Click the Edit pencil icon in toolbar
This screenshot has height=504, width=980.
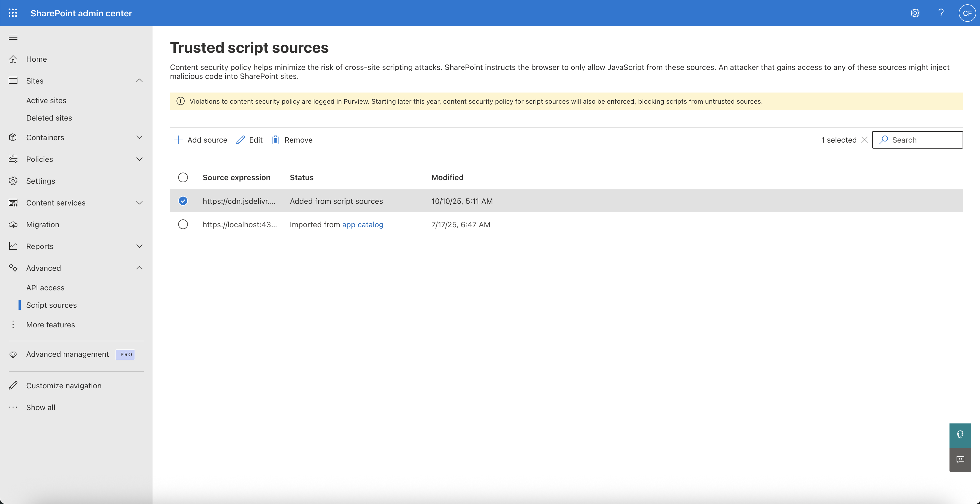tap(241, 140)
